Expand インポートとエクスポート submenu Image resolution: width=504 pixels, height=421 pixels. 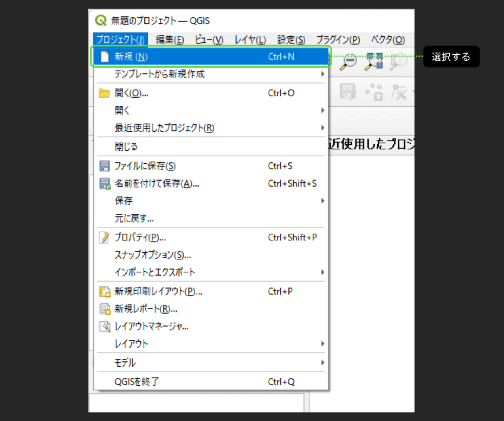[211, 272]
